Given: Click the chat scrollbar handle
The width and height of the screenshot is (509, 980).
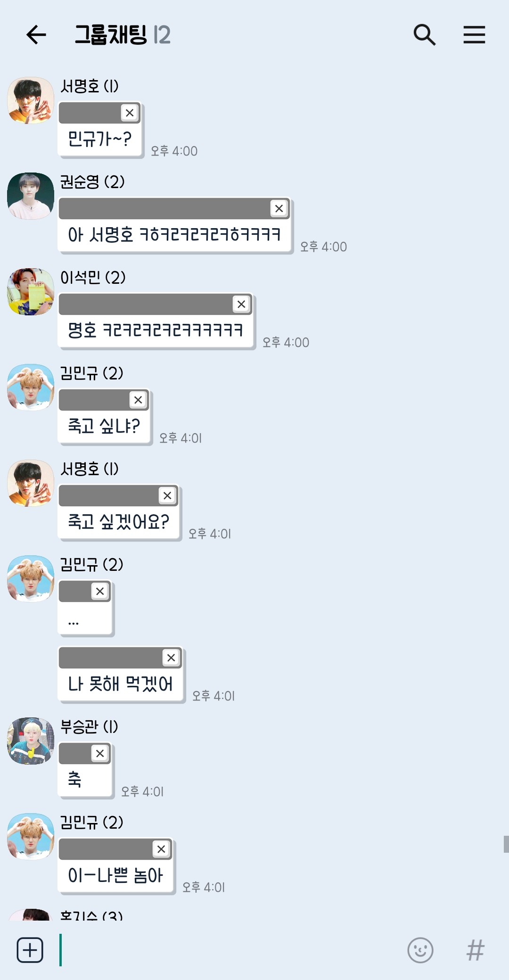Looking at the screenshot, I should coord(506,844).
